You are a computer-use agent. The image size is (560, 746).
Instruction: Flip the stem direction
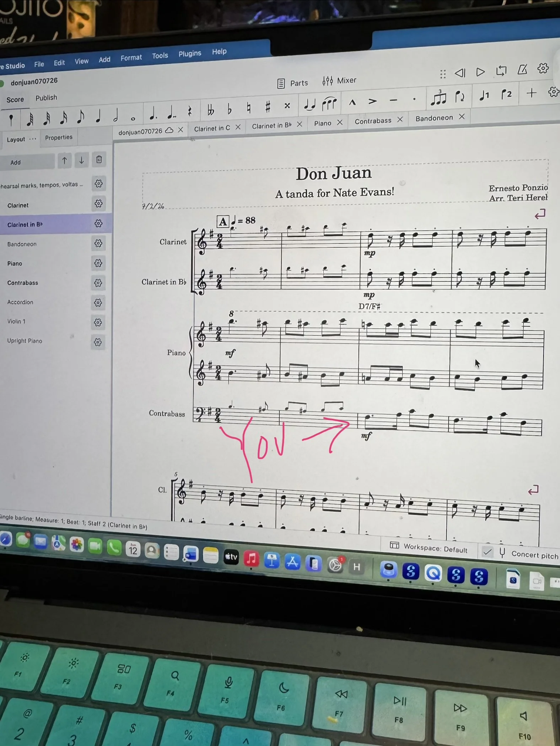coord(460,96)
